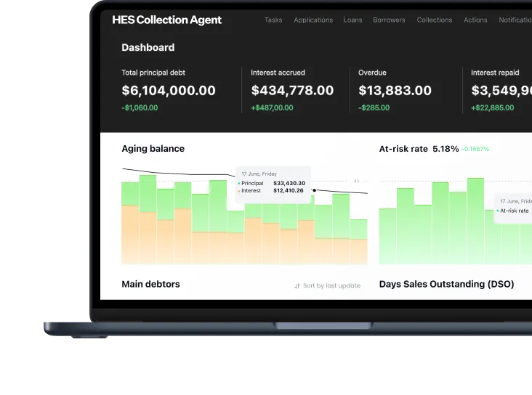This screenshot has width=532, height=395.
Task: Click the orange Interest legend dot in tooltip
Action: pyautogui.click(x=238, y=191)
